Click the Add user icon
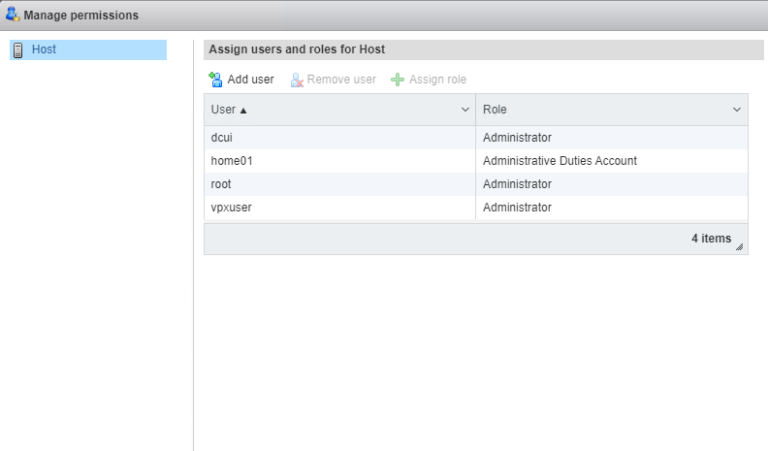 [215, 79]
